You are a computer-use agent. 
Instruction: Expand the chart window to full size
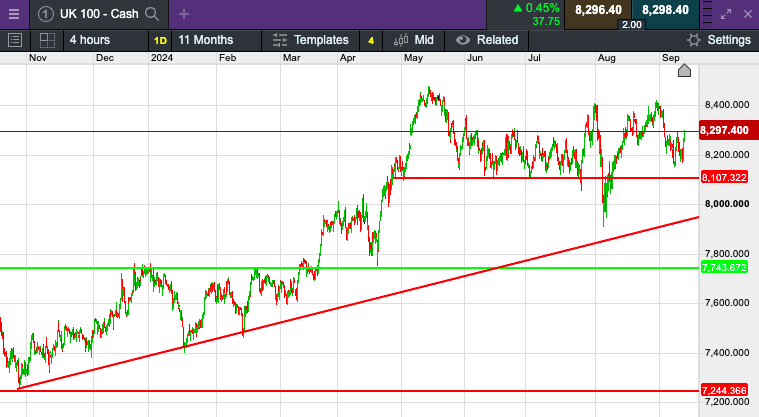point(726,14)
